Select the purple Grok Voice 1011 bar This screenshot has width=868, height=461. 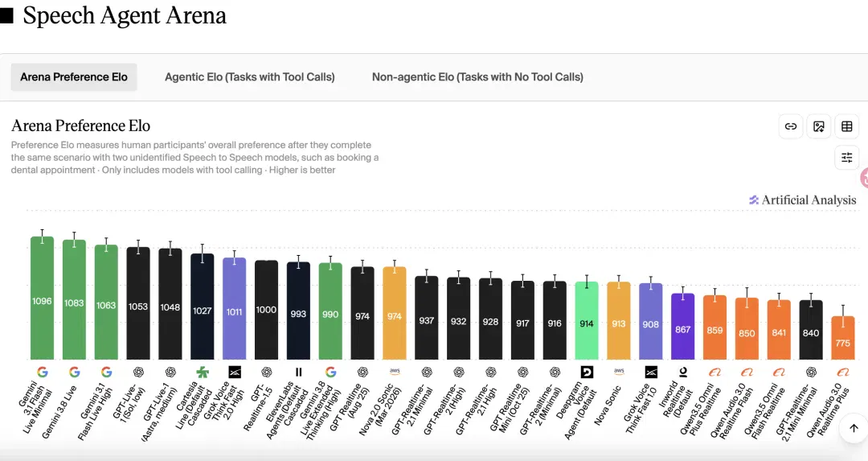click(x=234, y=309)
